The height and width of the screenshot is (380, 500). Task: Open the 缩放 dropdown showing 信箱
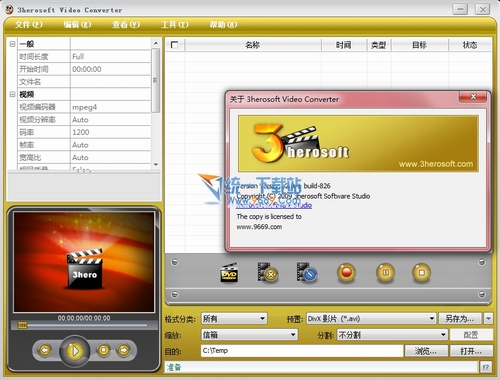coord(249,335)
